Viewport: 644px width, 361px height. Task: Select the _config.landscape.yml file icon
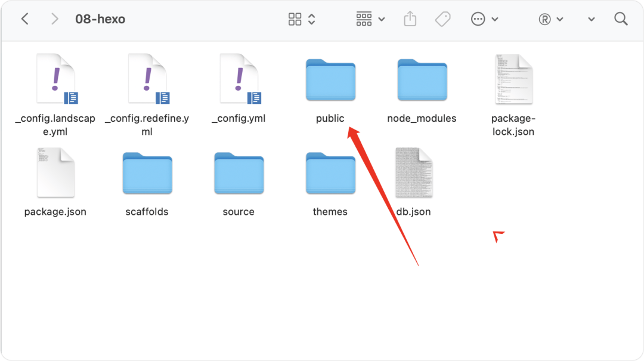tap(57, 79)
